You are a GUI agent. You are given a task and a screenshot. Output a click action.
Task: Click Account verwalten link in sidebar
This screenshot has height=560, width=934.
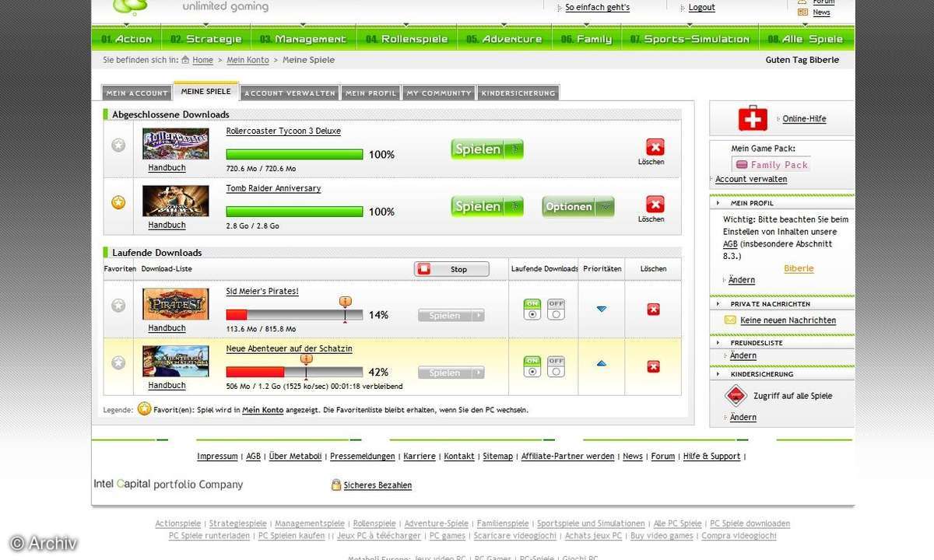pyautogui.click(x=751, y=179)
